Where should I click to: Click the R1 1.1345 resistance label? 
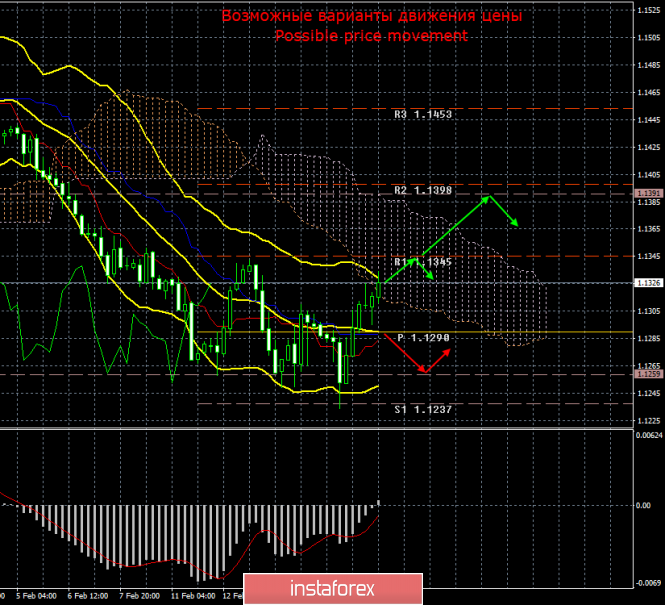pyautogui.click(x=423, y=262)
